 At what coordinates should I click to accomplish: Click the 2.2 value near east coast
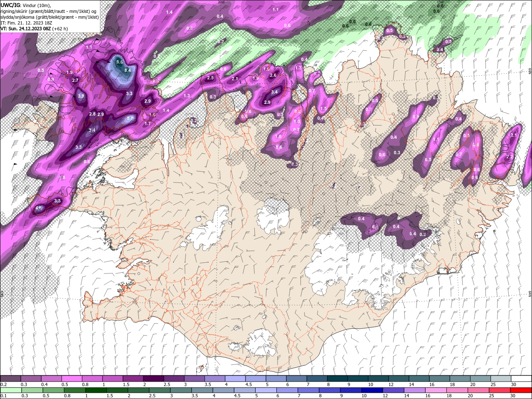tap(510, 157)
